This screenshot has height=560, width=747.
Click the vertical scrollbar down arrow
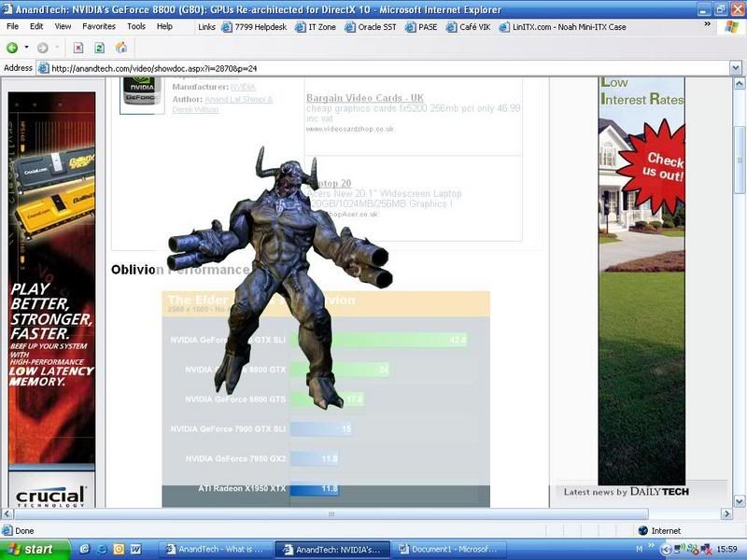(x=740, y=501)
